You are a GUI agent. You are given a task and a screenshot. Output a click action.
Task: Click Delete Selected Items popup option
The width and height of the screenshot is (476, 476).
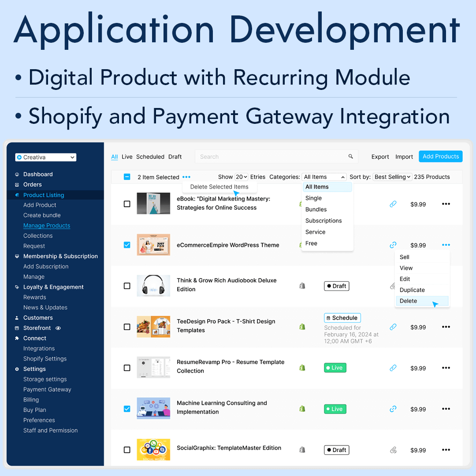(x=219, y=187)
